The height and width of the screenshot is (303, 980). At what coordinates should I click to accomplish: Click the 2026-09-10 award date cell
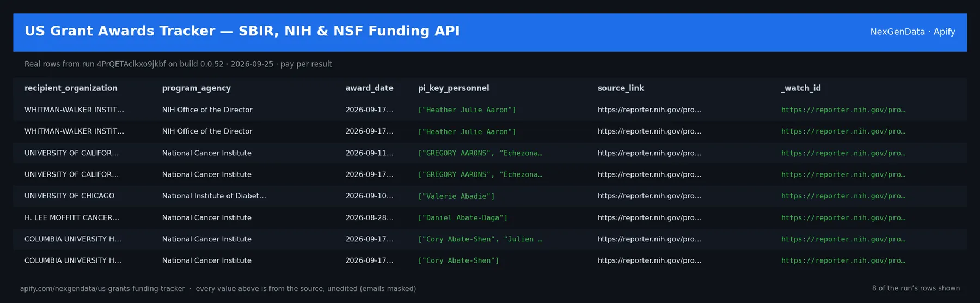point(369,196)
